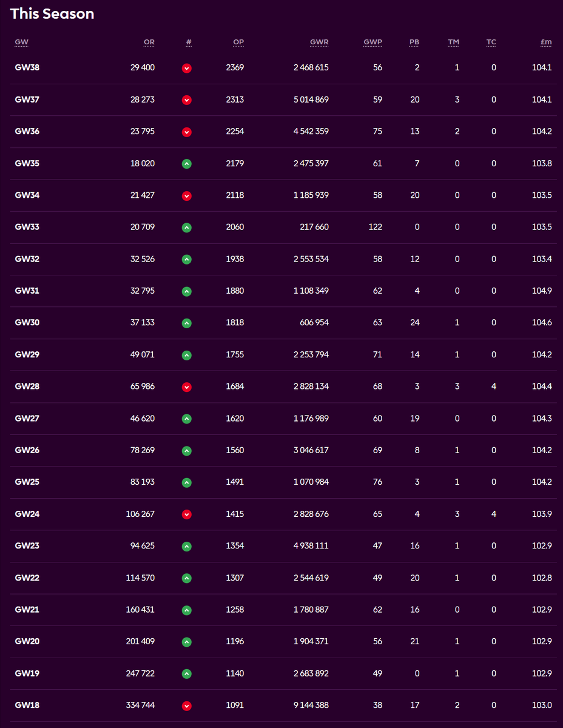Click the red down arrow in GW36 row
Viewport: 563px width, 728px height.
(x=187, y=132)
